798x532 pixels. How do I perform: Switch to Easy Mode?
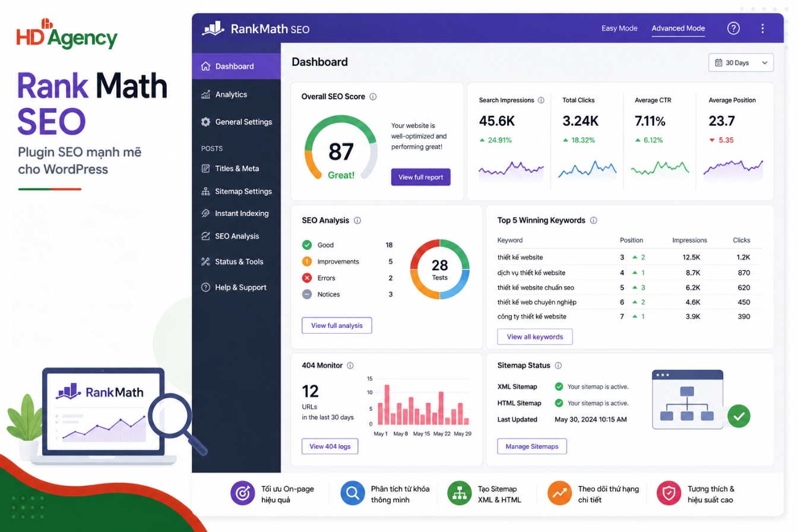point(619,28)
